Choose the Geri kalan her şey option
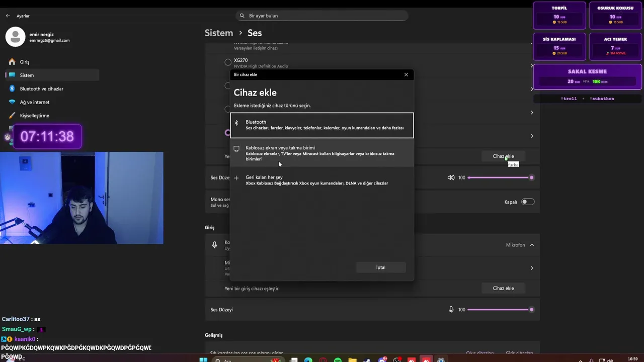644x362 pixels. (322, 180)
